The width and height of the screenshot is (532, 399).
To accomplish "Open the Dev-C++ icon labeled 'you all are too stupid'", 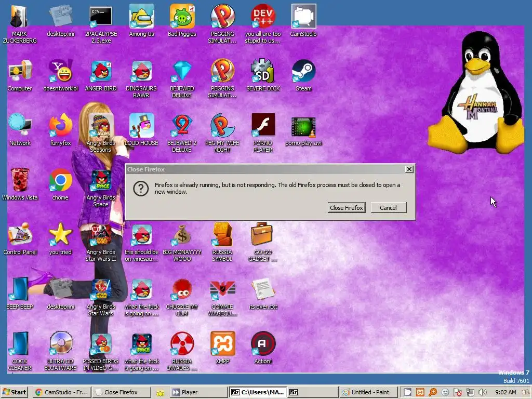I will pyautogui.click(x=263, y=24).
